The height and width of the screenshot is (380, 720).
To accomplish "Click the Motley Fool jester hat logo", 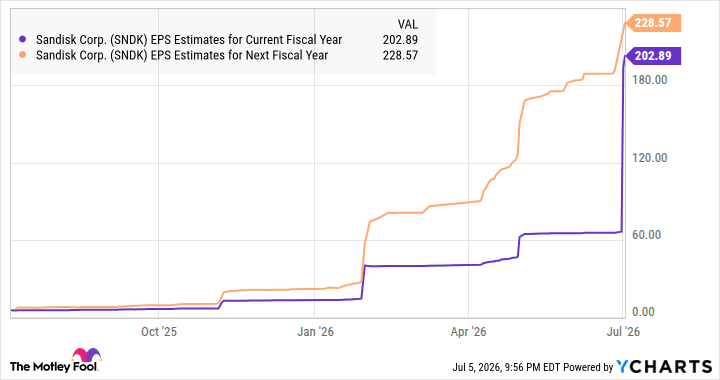I will [x=86, y=356].
